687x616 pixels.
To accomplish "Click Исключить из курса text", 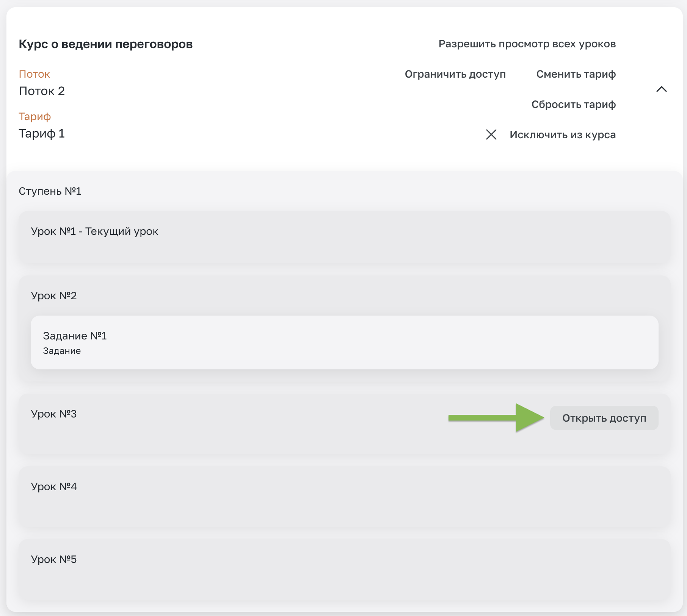I will point(563,134).
